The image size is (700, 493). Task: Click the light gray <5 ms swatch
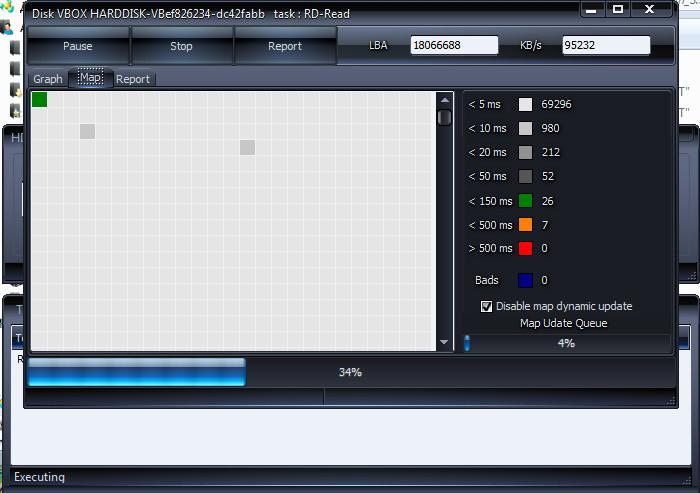[x=525, y=104]
